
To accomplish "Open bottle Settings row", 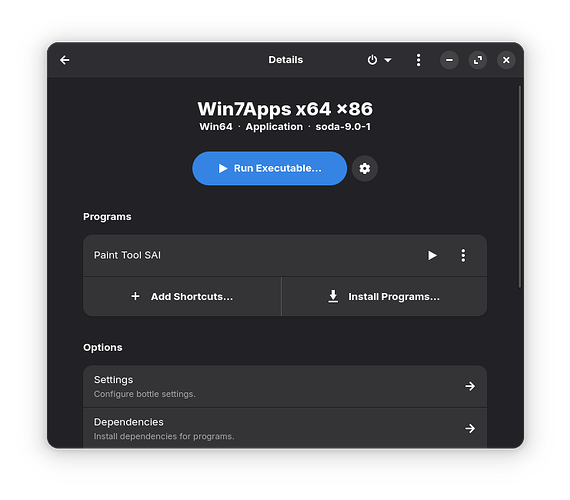I will pyautogui.click(x=285, y=386).
